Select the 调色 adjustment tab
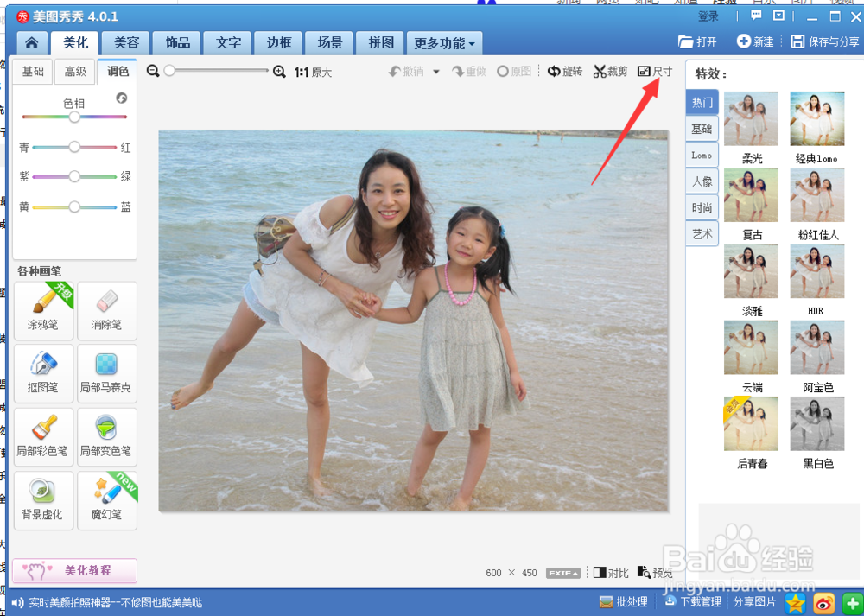Image resolution: width=864 pixels, height=616 pixels. click(x=117, y=72)
